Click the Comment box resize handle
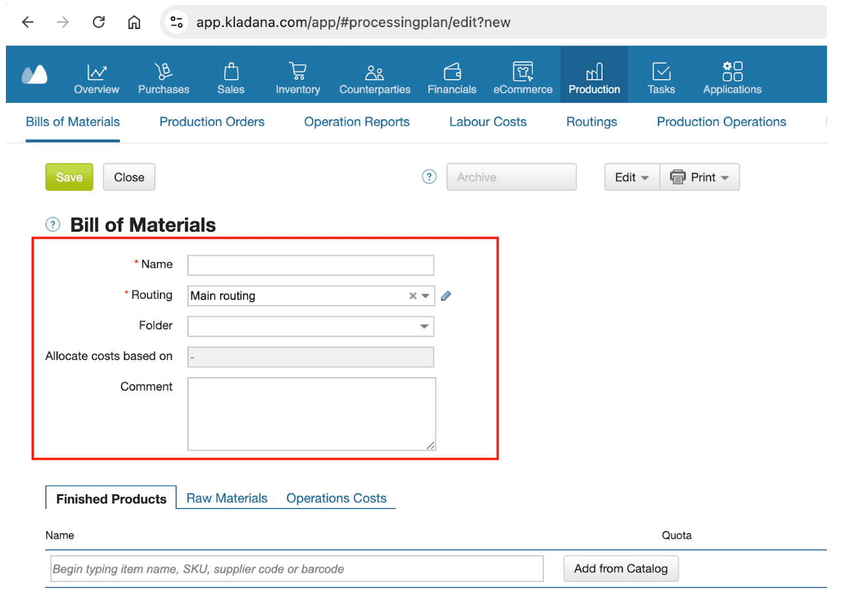850x616 pixels. click(430, 446)
